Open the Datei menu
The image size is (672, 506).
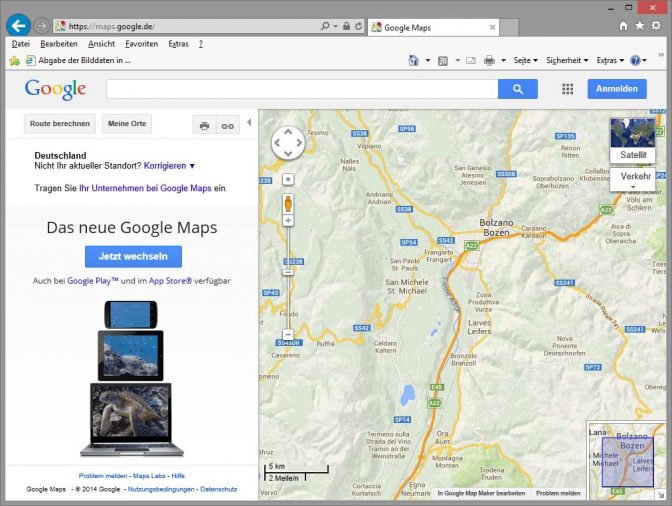[x=21, y=44]
